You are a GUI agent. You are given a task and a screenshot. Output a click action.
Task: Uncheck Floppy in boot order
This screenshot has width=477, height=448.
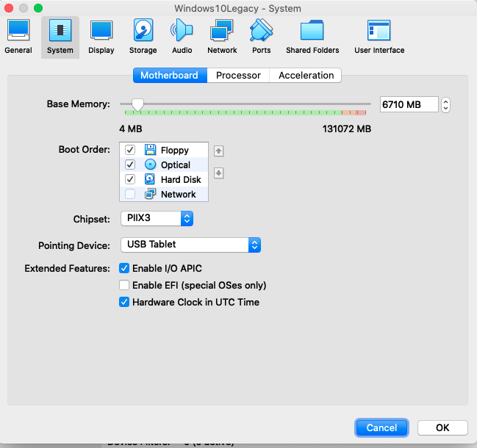[130, 150]
